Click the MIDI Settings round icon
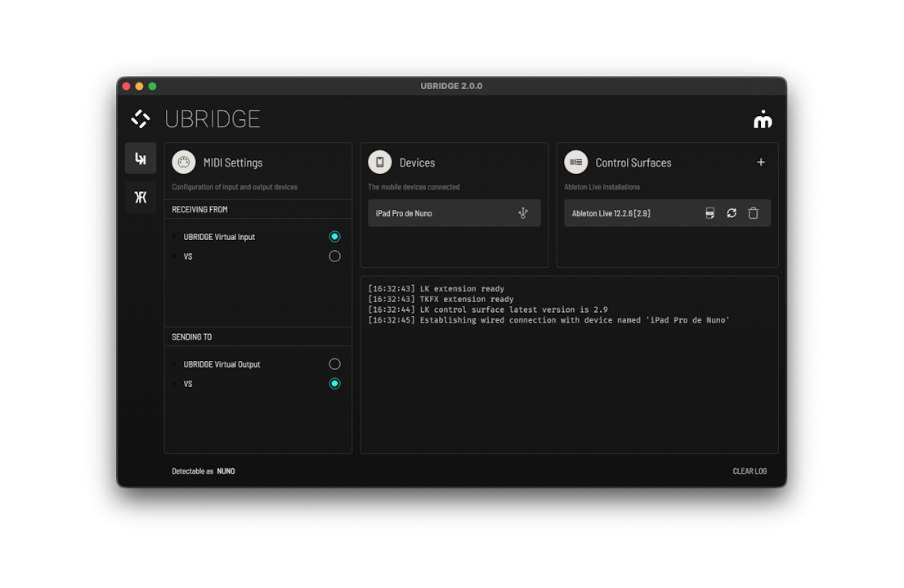Viewport: 904px width, 588px height. pos(183,163)
